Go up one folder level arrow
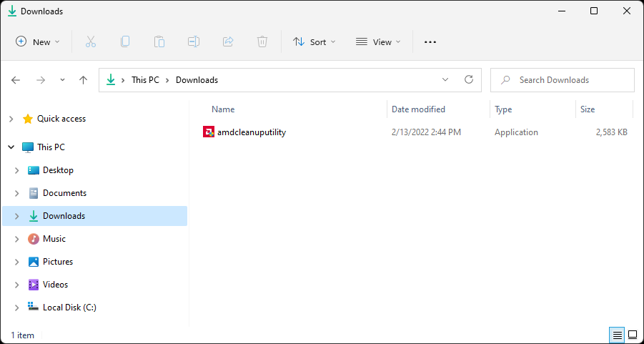The image size is (644, 344). (83, 80)
